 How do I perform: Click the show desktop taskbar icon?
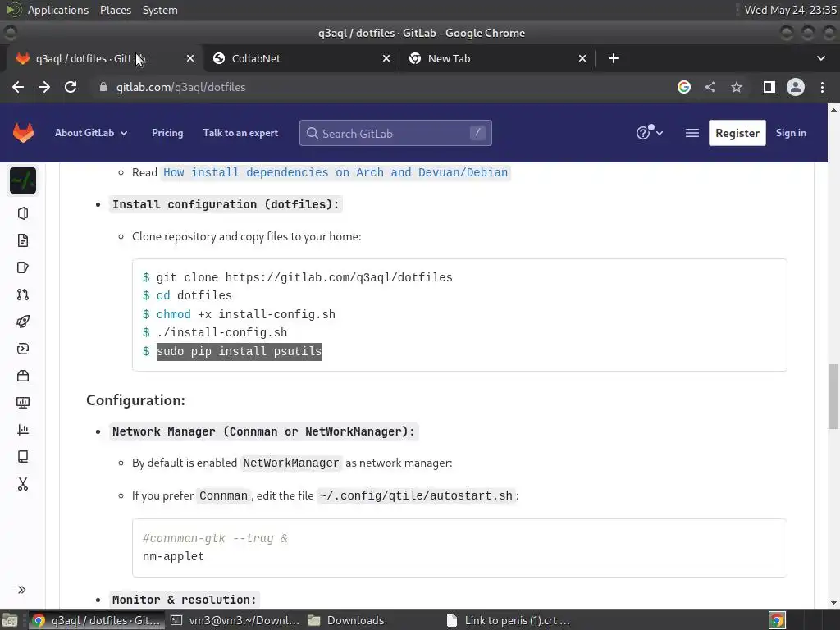point(10,620)
